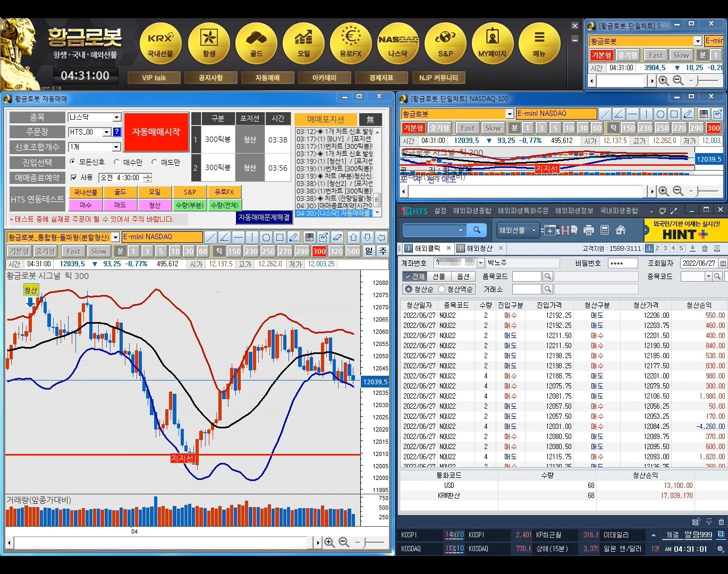728x574 pixels.
Task: Open the S&P gold icon
Action: 445,44
